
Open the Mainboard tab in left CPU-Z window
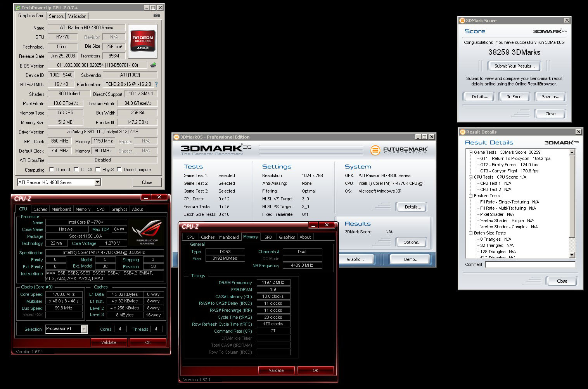click(61, 209)
